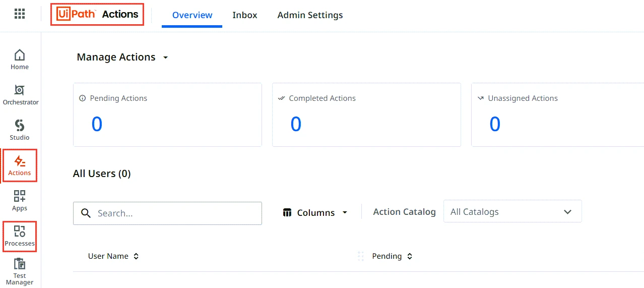This screenshot has width=644, height=288.
Task: Open Orchestrator from the sidebar
Action: tap(21, 95)
